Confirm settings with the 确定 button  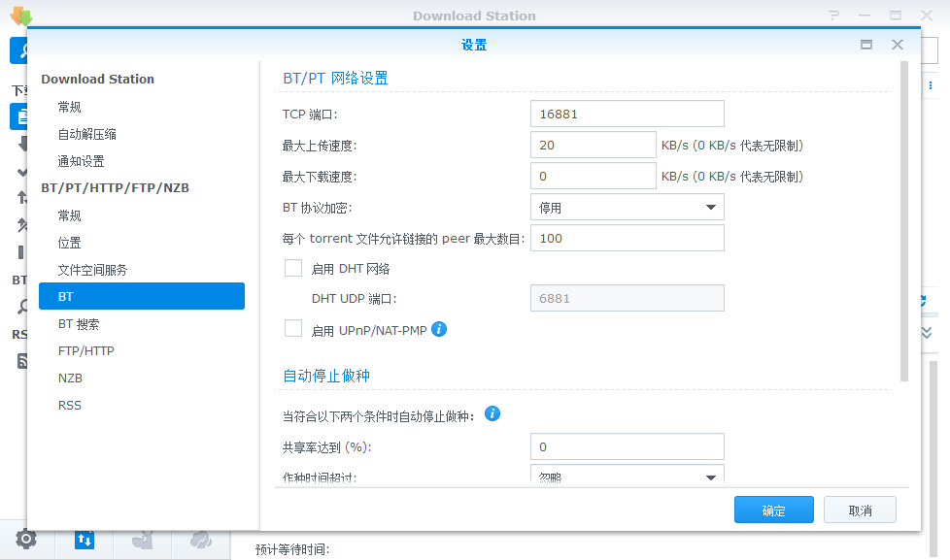(773, 510)
